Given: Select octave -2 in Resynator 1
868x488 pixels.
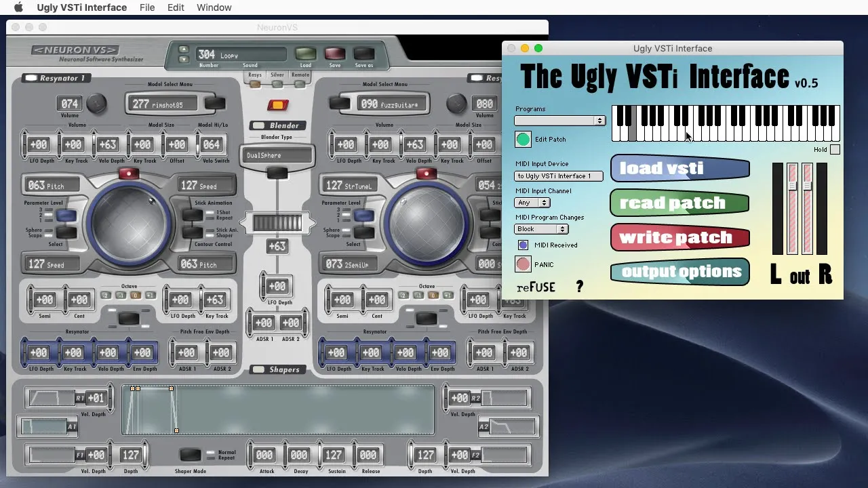Looking at the screenshot, I should (x=105, y=296).
